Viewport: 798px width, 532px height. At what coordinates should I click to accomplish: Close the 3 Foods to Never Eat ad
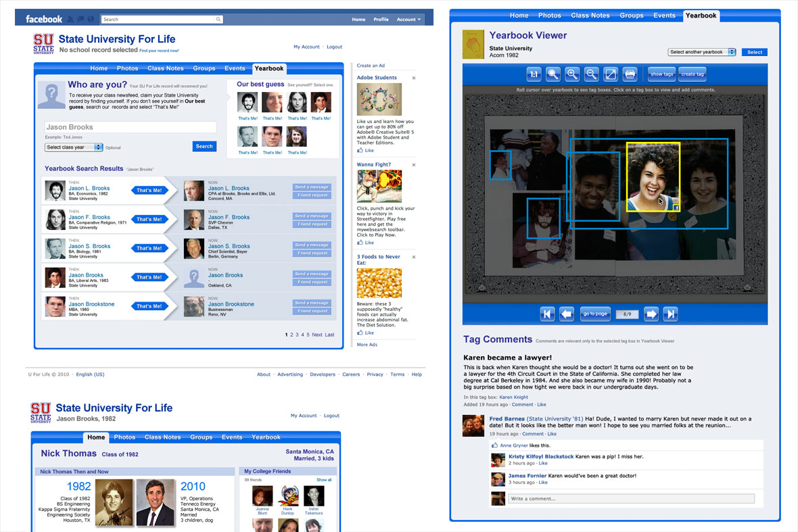click(x=414, y=257)
